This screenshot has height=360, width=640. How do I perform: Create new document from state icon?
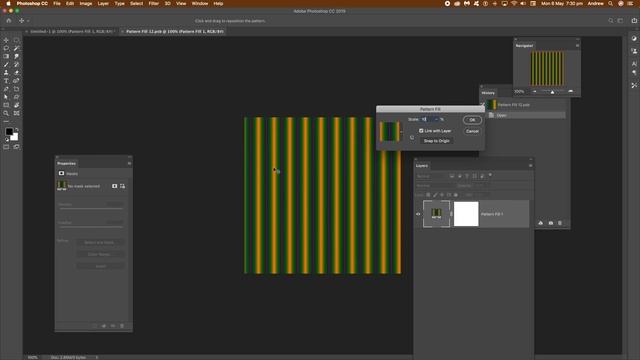541,223
